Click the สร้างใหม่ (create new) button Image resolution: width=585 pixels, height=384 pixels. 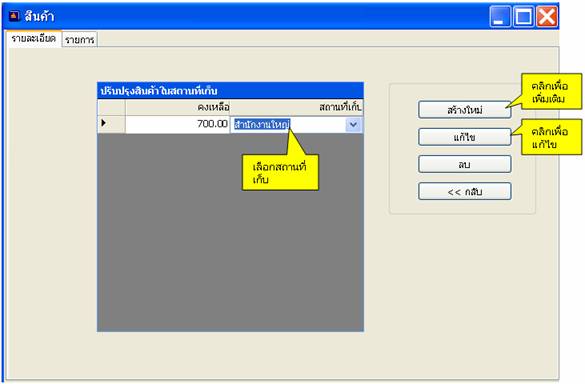(x=464, y=110)
